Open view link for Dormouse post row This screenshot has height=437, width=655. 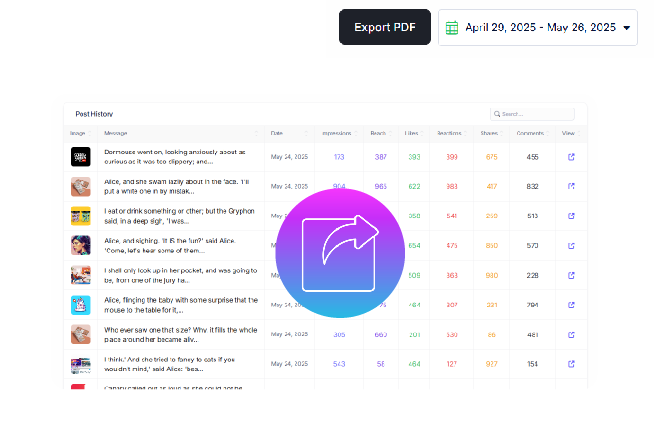pos(571,157)
